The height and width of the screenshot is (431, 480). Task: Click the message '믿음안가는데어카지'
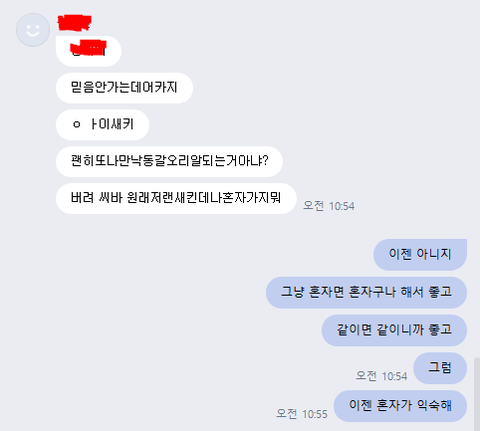[124, 88]
